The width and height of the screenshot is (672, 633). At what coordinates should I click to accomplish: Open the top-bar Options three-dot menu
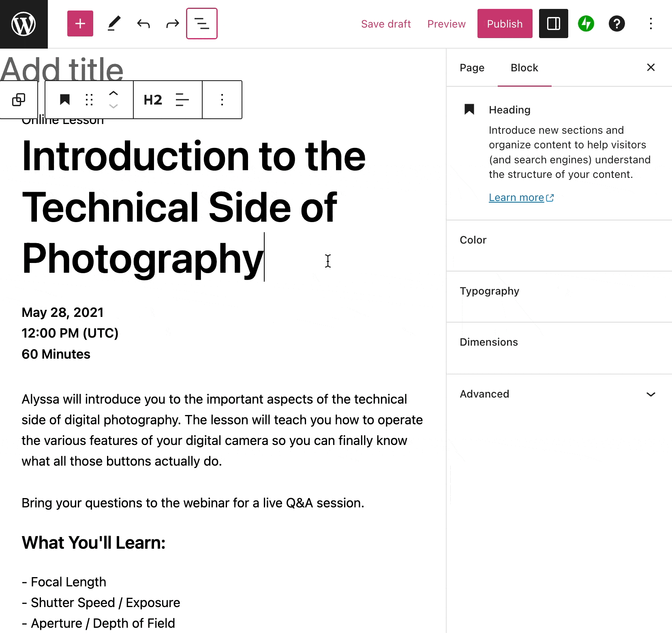coord(651,24)
